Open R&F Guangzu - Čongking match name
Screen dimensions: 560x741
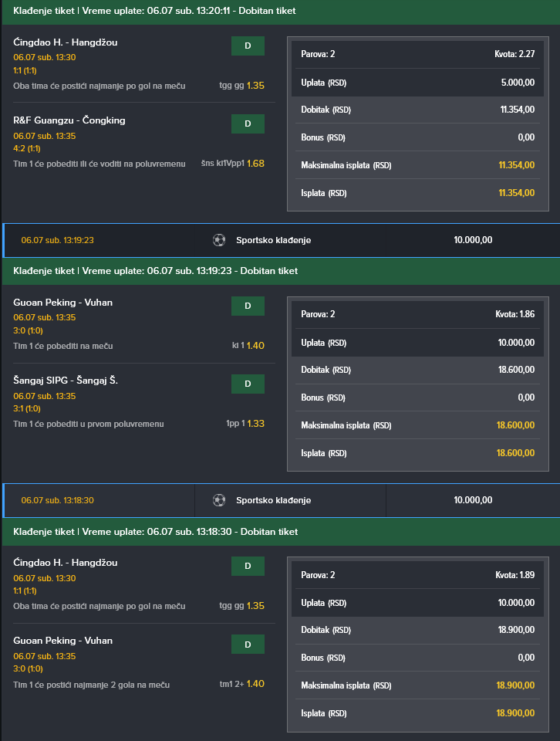click(x=69, y=120)
